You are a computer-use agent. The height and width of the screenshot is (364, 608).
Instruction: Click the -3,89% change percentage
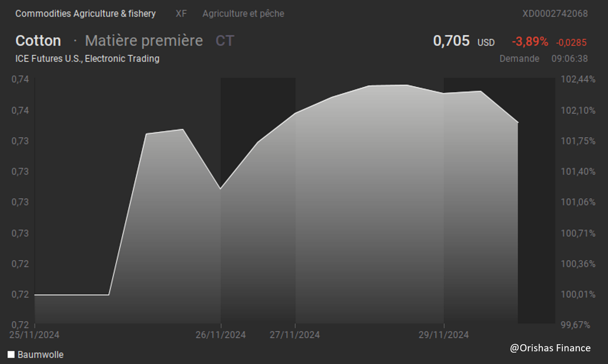point(530,42)
